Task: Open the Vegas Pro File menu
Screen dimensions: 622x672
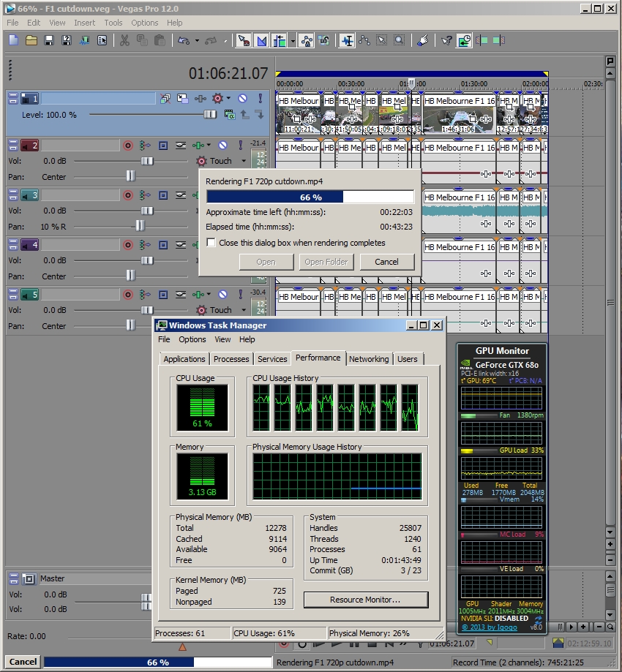Action: 12,23
